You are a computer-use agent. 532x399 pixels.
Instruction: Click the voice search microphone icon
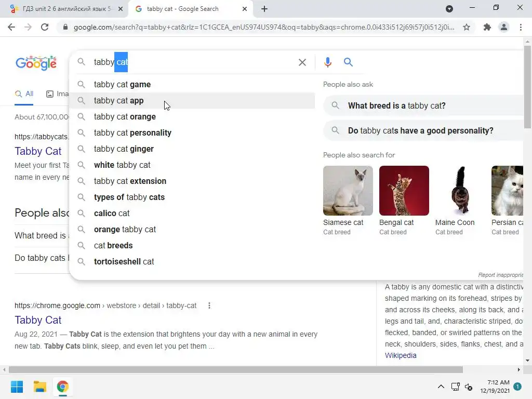point(327,62)
